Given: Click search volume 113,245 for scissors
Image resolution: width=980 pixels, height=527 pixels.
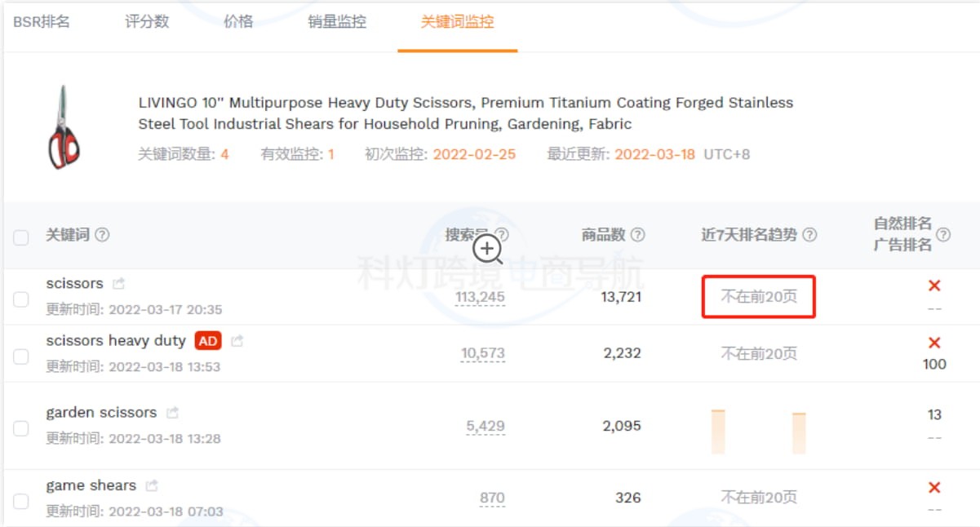Looking at the screenshot, I should pyautogui.click(x=480, y=297).
